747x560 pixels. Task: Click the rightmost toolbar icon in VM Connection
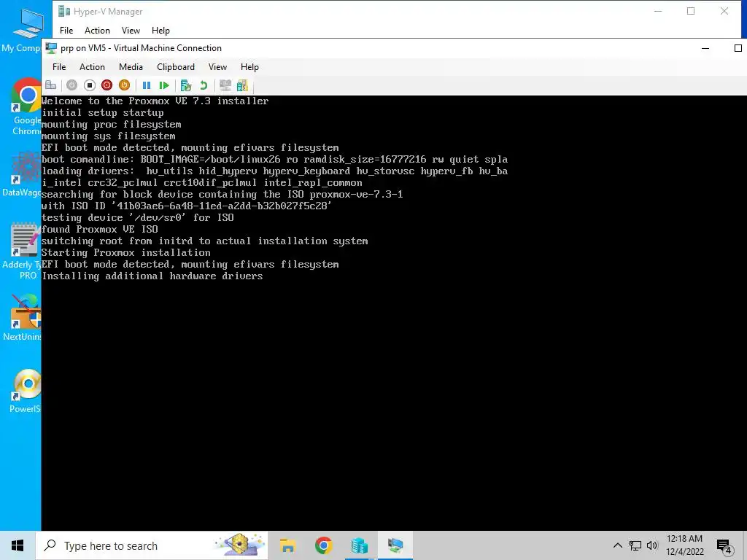[x=242, y=85]
